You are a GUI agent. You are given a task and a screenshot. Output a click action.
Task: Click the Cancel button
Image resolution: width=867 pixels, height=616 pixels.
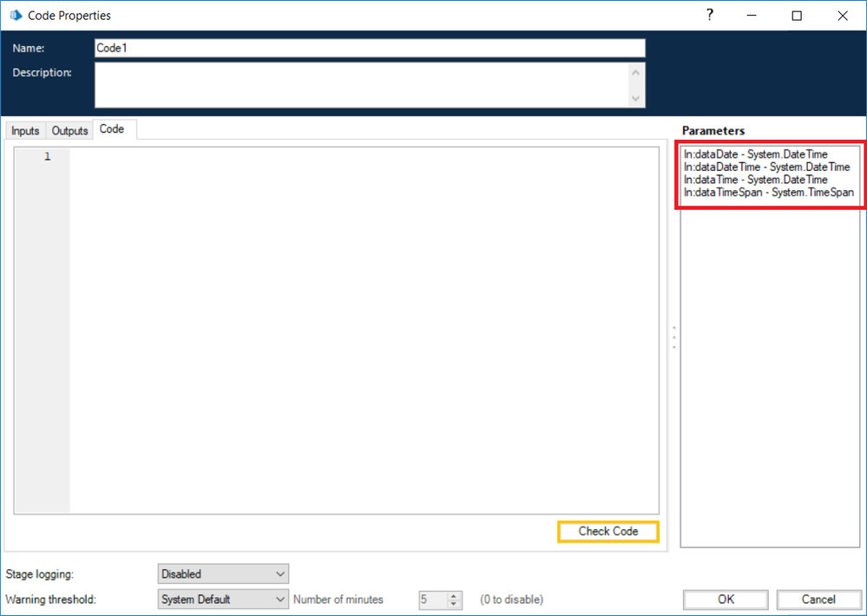819,600
